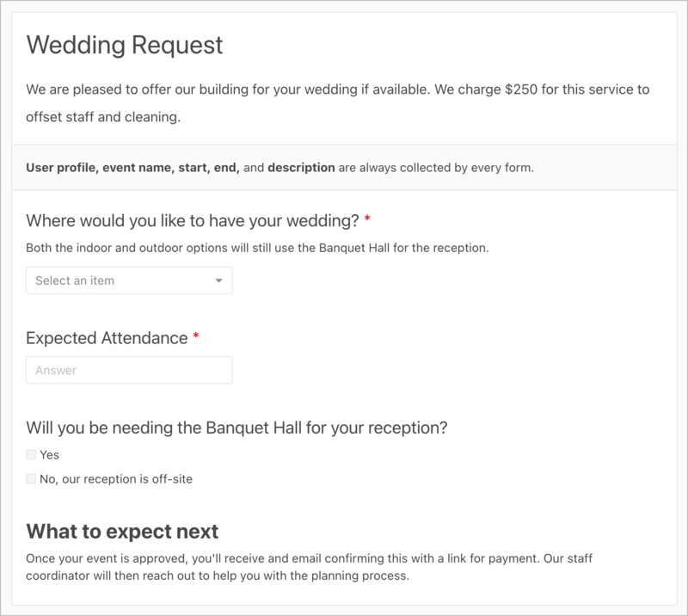
Task: Check the Yes checkbox for Banquet Hall
Action: [x=31, y=454]
